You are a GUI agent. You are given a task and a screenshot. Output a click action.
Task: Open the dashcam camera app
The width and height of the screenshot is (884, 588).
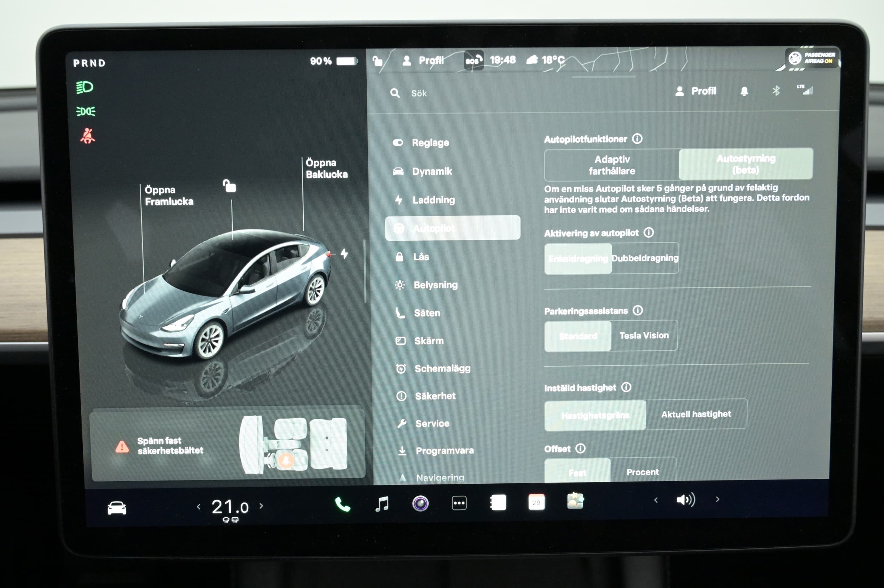click(x=420, y=503)
